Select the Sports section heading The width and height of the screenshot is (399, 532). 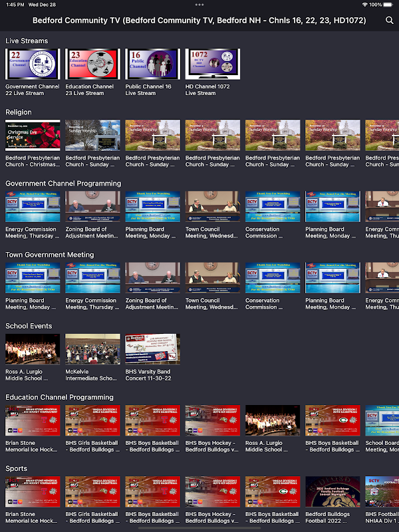click(x=16, y=469)
